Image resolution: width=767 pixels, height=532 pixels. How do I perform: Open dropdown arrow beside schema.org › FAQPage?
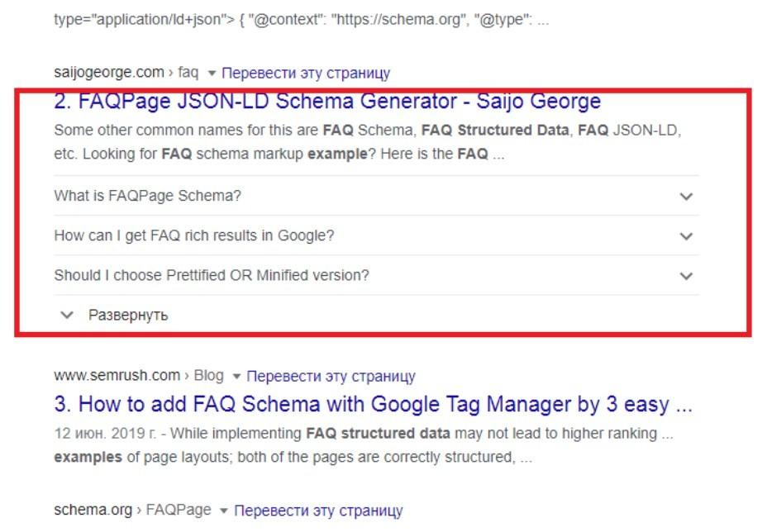[224, 511]
